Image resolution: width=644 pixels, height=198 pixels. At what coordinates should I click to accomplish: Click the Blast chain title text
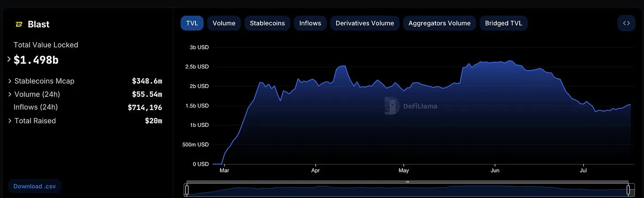click(38, 24)
